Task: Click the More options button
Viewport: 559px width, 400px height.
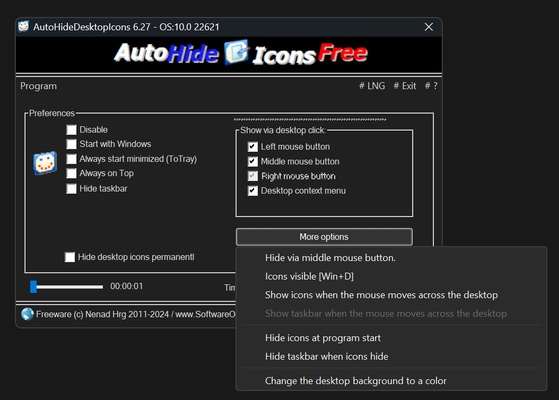Action: tap(324, 237)
